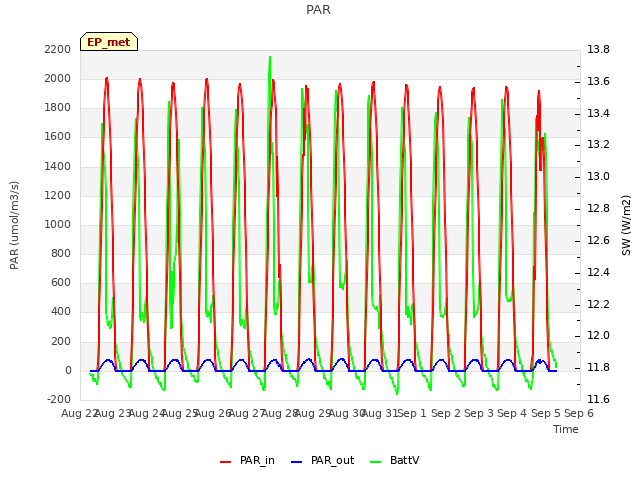Click the Sep 1 date tick label
The width and height of the screenshot is (640, 480).
coord(412,413)
